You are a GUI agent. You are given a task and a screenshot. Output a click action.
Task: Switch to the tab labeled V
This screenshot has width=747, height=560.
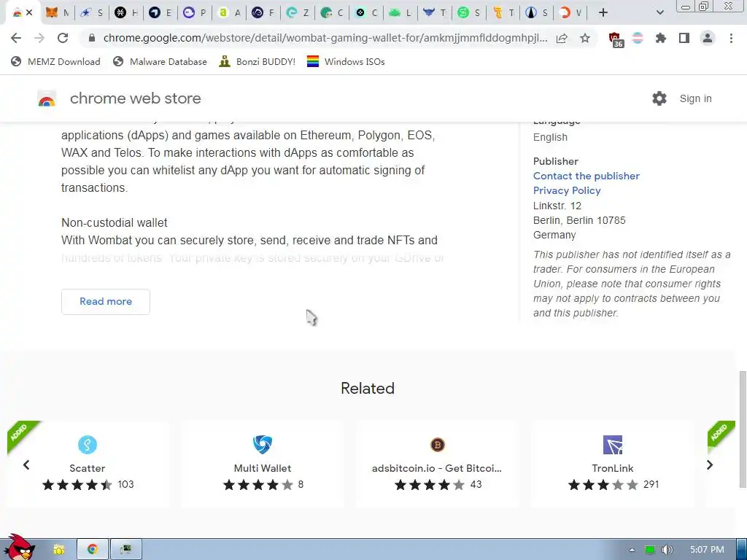[x=570, y=13]
